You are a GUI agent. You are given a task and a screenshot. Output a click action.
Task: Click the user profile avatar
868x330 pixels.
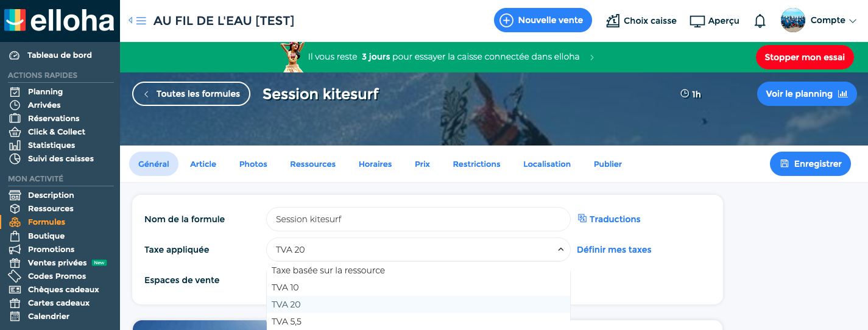(x=793, y=20)
